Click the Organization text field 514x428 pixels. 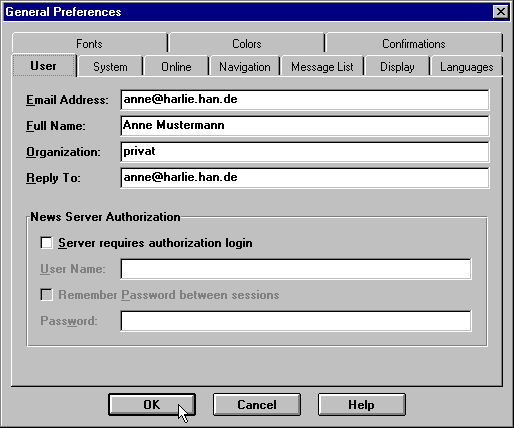(305, 152)
